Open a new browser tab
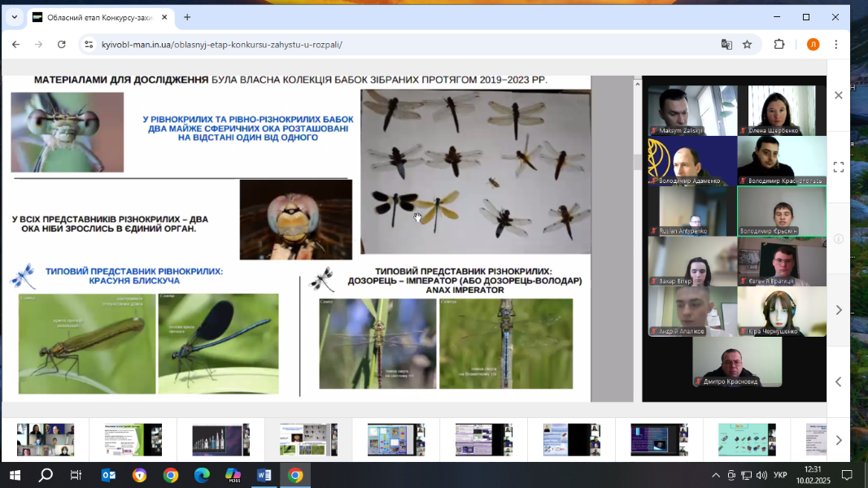Viewport: 868px width, 488px height. pyautogui.click(x=187, y=17)
